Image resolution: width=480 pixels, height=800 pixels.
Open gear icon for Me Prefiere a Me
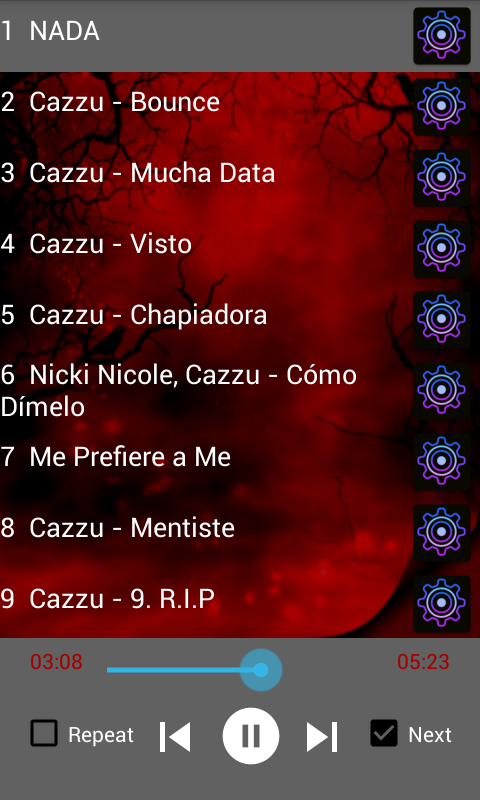click(442, 462)
